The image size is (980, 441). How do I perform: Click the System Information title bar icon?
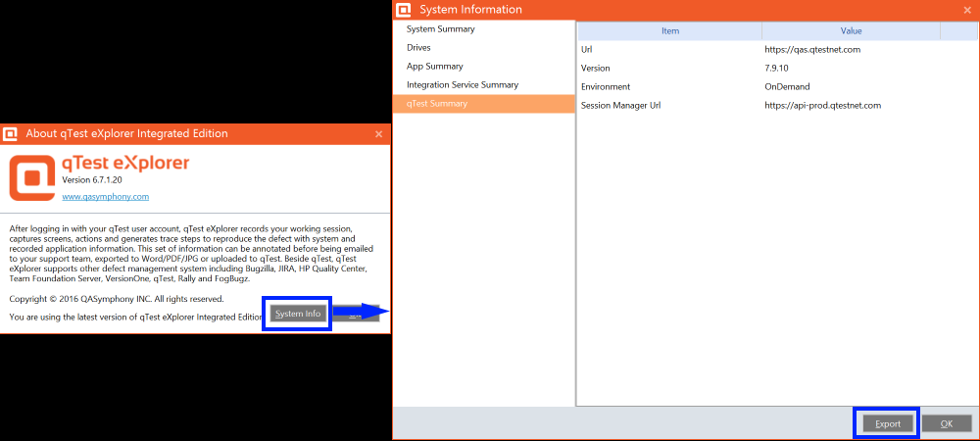tap(404, 10)
